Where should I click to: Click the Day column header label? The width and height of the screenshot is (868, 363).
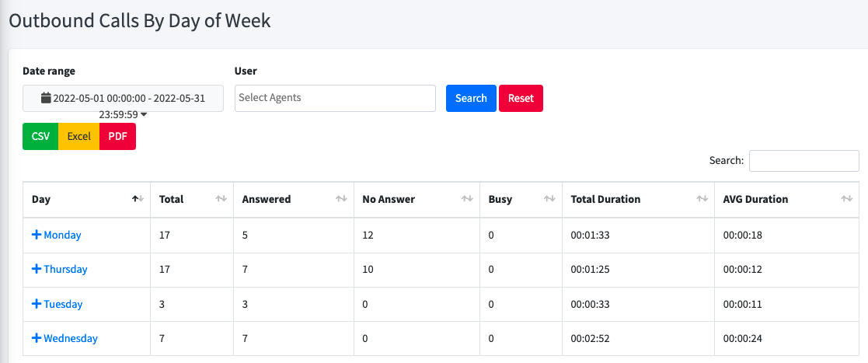coord(41,199)
